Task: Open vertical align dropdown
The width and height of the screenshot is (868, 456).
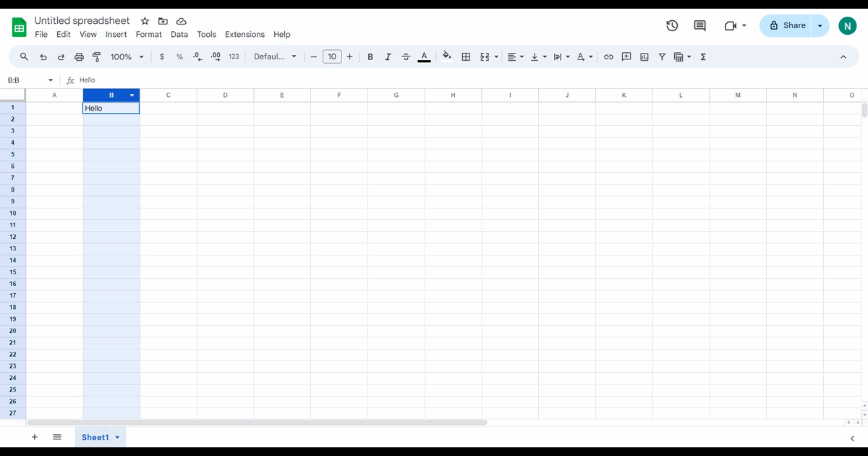Action: (539, 56)
